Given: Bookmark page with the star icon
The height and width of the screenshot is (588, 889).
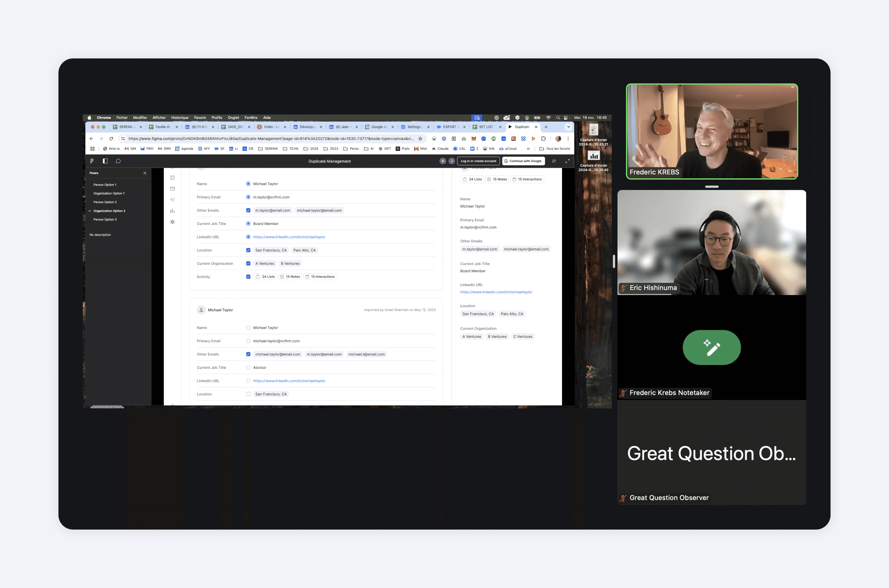Looking at the screenshot, I should 420,139.
